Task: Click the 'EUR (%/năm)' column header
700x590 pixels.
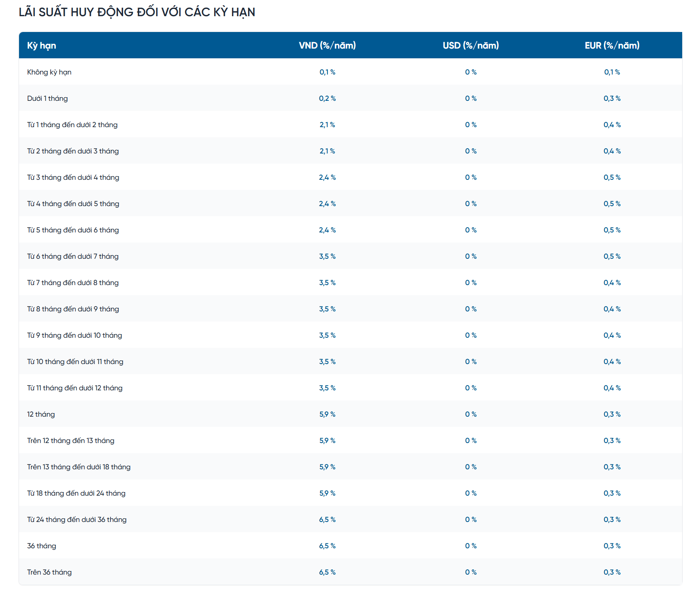Action: (612, 45)
